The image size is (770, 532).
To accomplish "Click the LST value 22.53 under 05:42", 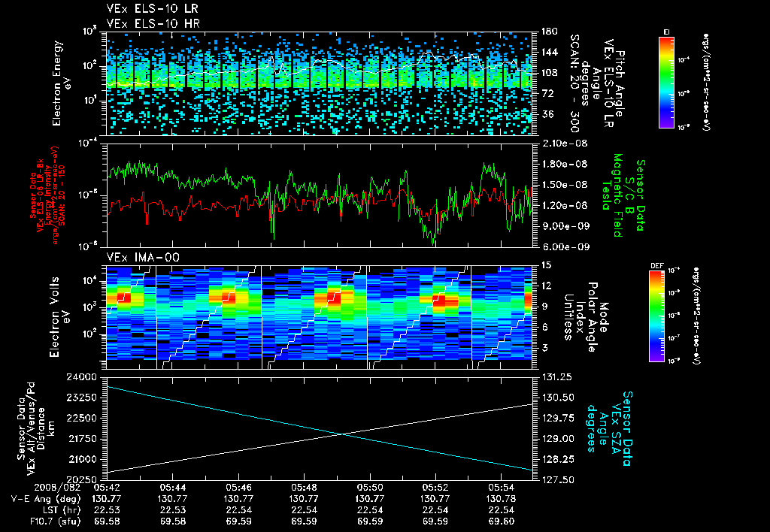I will (x=107, y=510).
